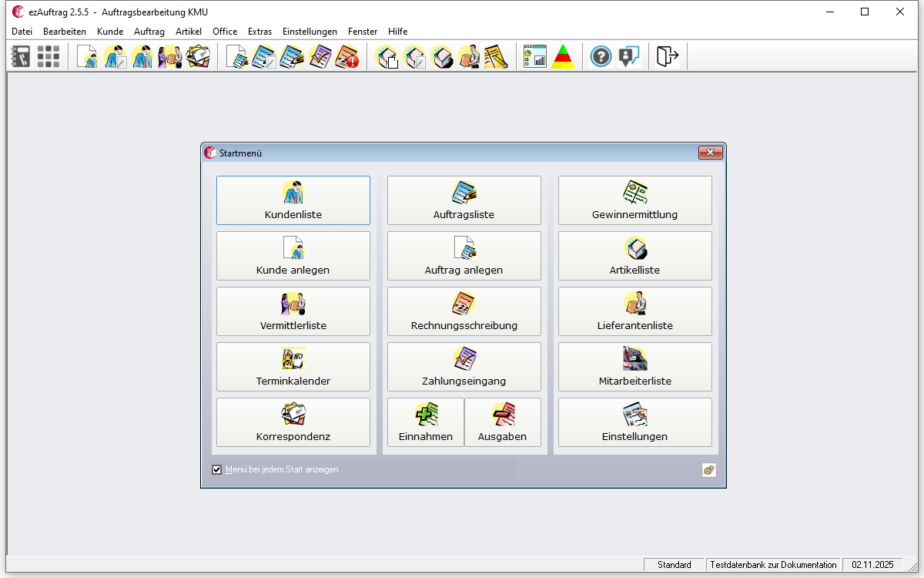Screen dimensions: 924x578
Task: Click the Mitarbeiterliste button
Action: point(635,367)
